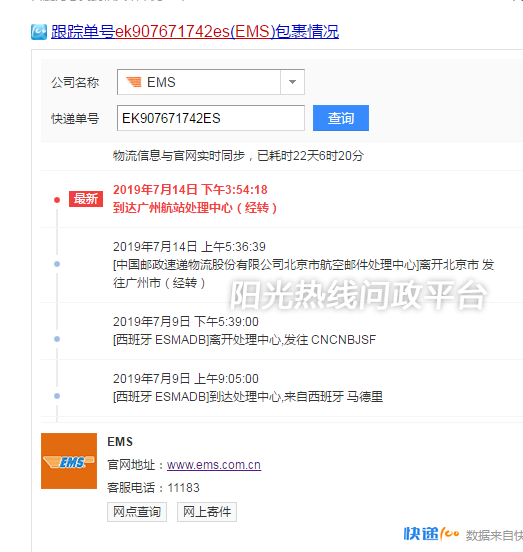The width and height of the screenshot is (523, 552).
Task: Click the bold EMS heading above 官网地址
Action: (x=120, y=442)
